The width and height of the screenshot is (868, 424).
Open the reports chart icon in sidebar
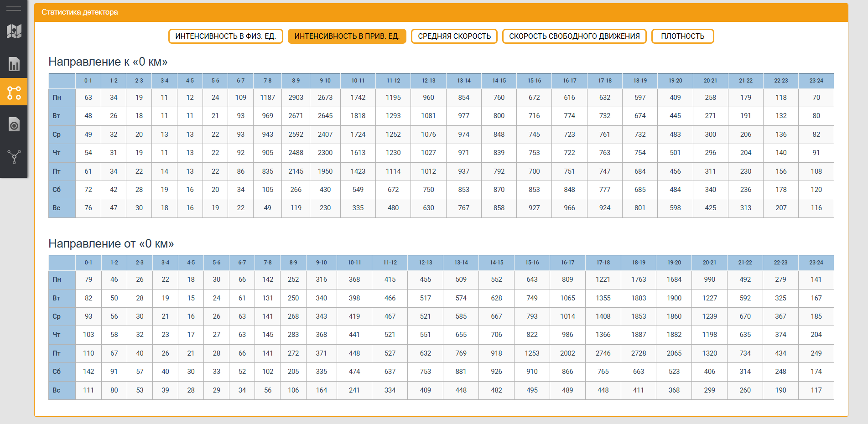pyautogui.click(x=13, y=64)
